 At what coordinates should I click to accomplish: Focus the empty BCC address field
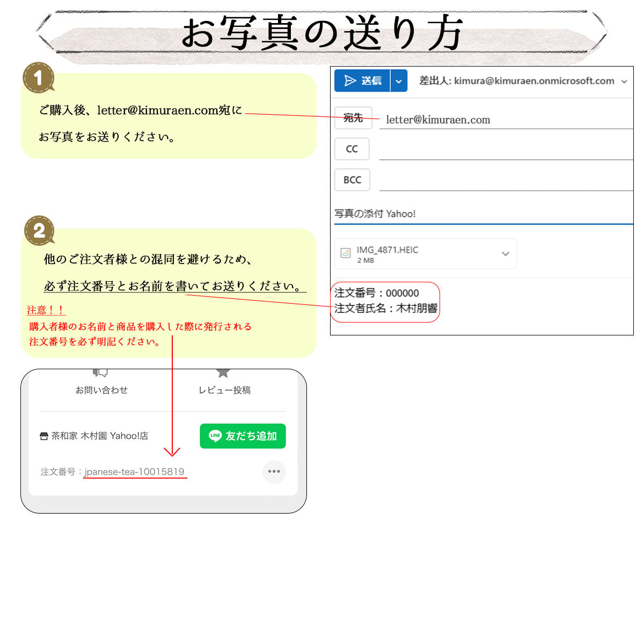504,181
